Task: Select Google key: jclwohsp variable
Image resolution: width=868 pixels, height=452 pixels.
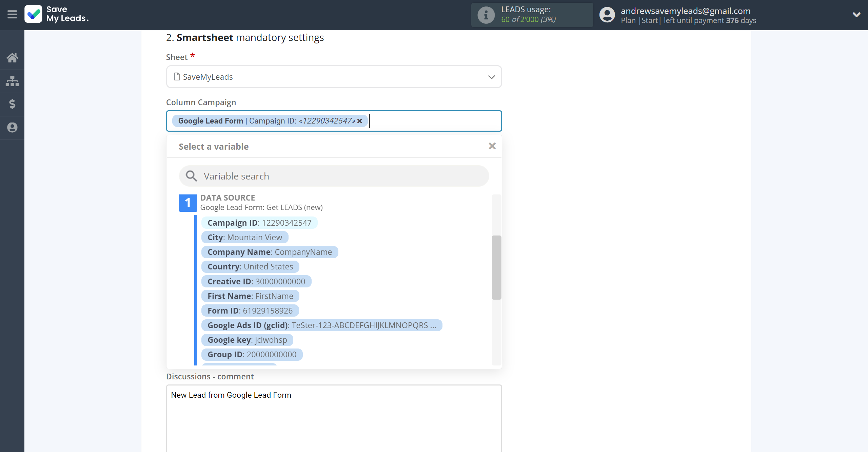Action: point(247,340)
